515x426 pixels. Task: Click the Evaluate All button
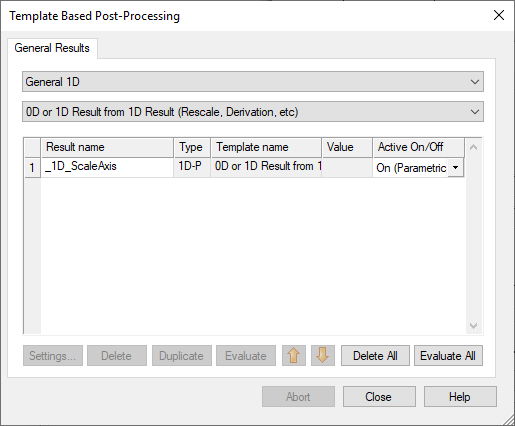(x=448, y=356)
